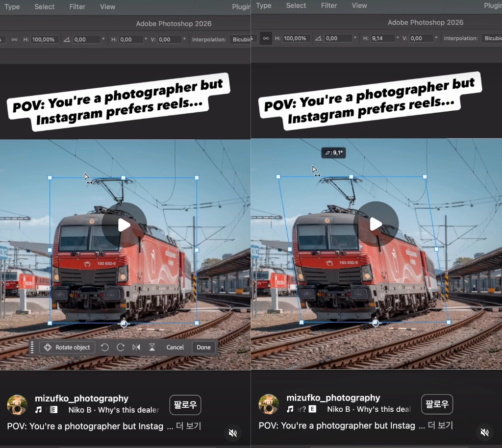
Task: Click the transform bar's dotted grip handle
Action: pos(32,347)
